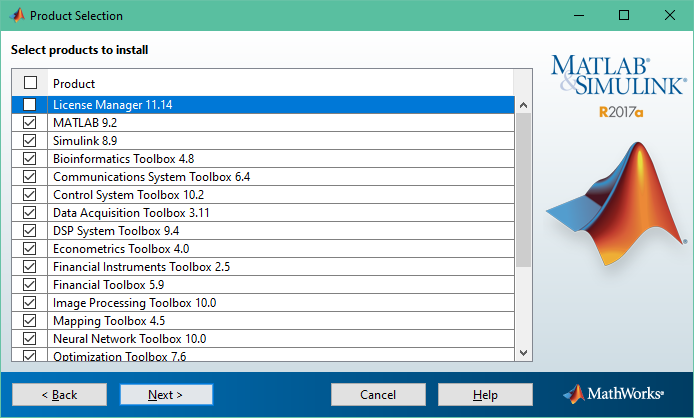This screenshot has height=418, width=694.
Task: Close the Product Selection window
Action: click(x=670, y=15)
